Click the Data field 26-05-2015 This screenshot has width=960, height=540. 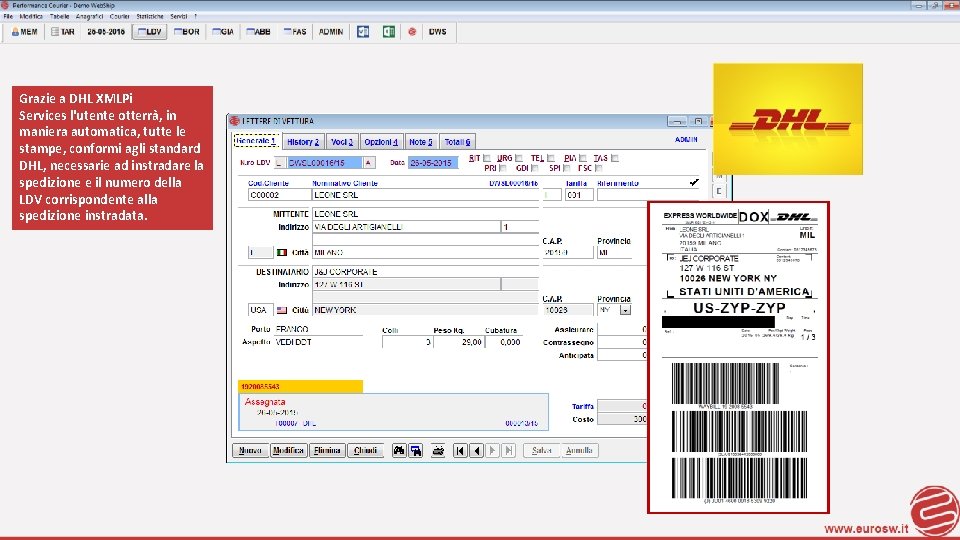pyautogui.click(x=433, y=163)
